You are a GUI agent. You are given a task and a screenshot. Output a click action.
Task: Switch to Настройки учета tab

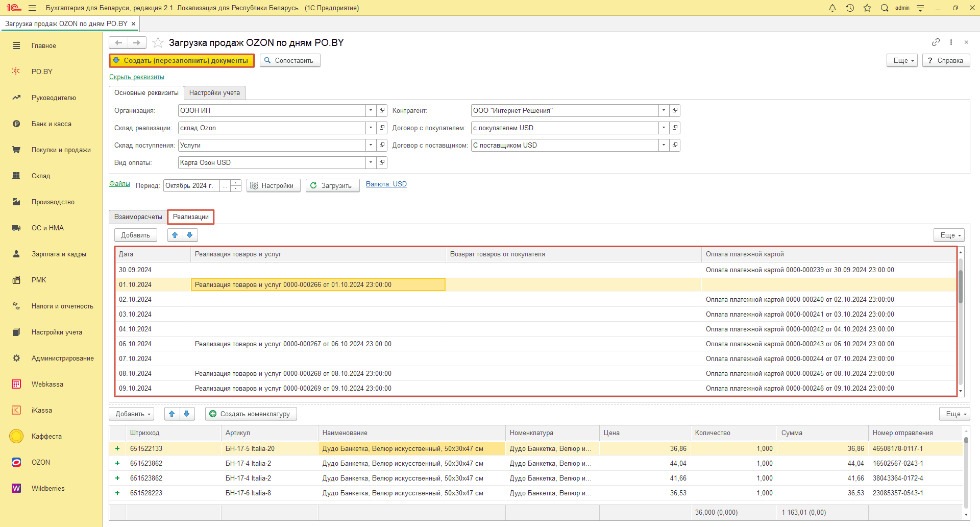click(x=214, y=92)
